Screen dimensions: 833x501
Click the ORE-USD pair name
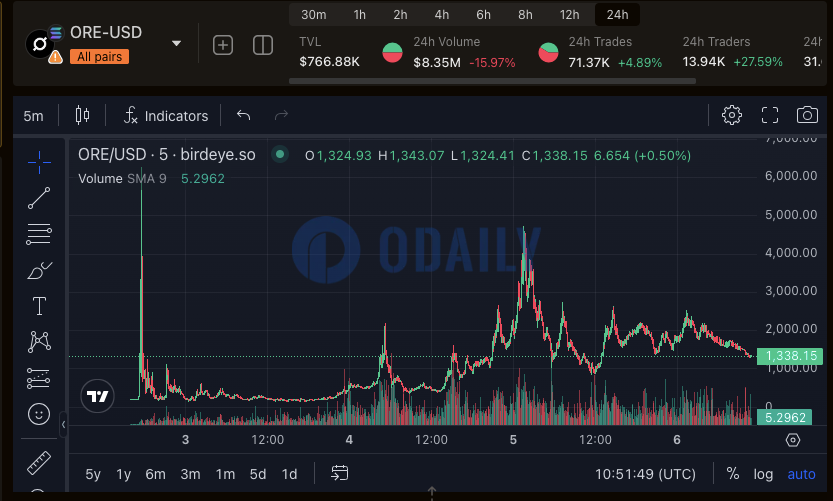click(106, 32)
